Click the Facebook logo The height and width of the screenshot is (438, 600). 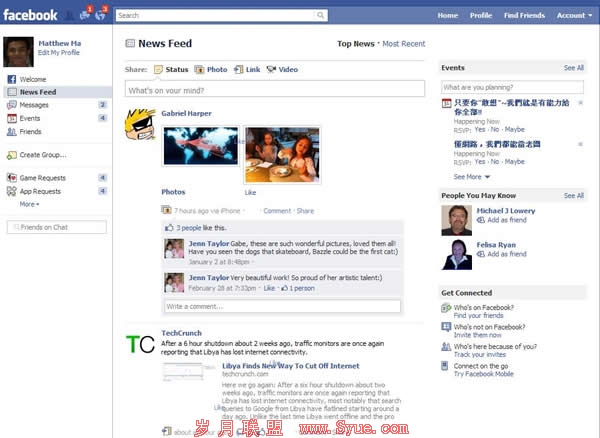pos(30,15)
